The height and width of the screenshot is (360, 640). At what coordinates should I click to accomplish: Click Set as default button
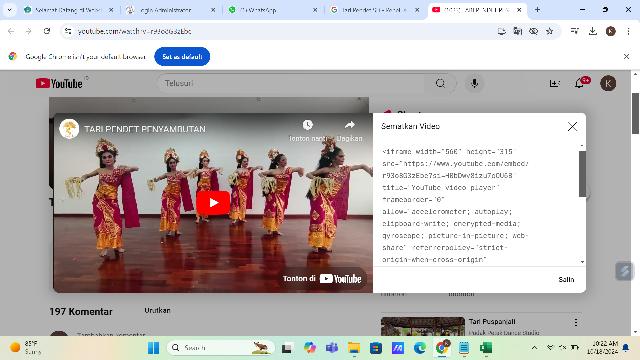(182, 56)
